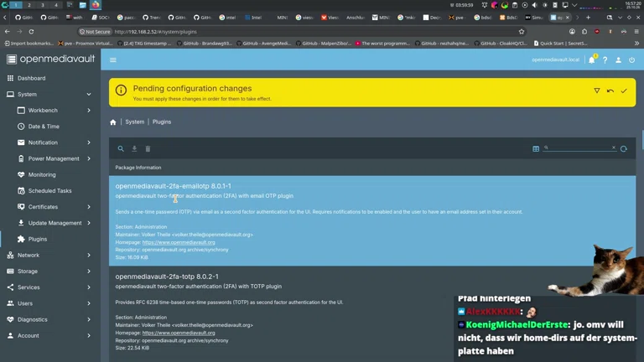Switch to the pve browser tab
This screenshot has height=362, width=644.
click(x=457, y=18)
